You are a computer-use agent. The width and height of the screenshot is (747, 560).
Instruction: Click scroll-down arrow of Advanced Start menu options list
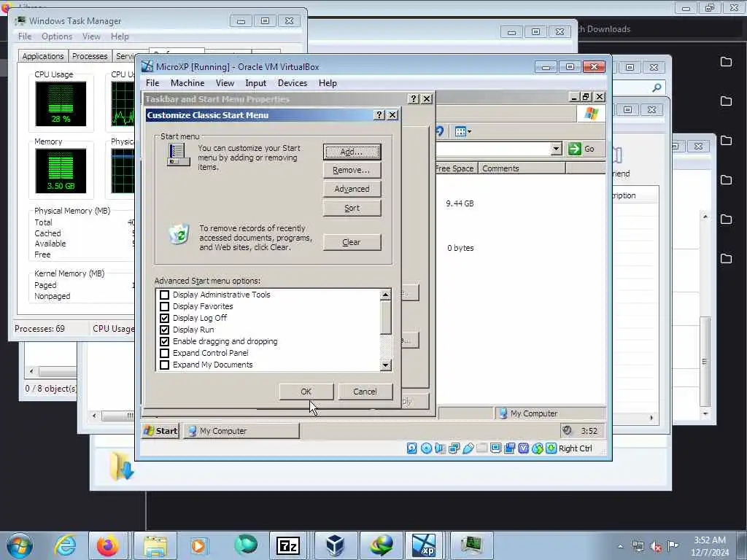coord(385,365)
